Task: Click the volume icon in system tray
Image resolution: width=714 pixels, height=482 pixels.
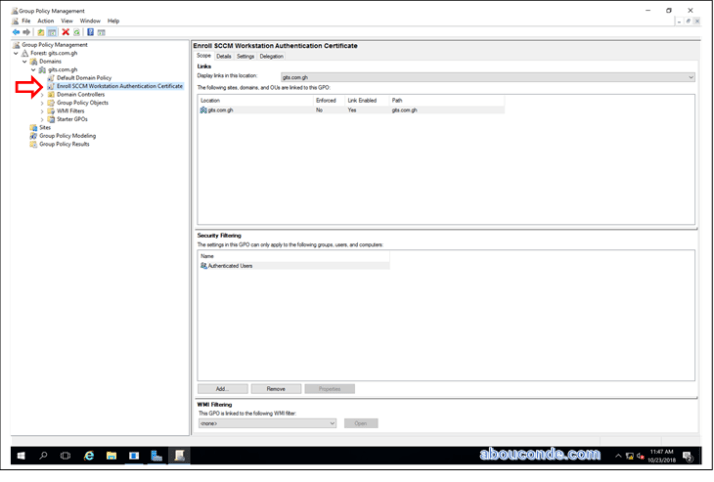Action: (640, 456)
